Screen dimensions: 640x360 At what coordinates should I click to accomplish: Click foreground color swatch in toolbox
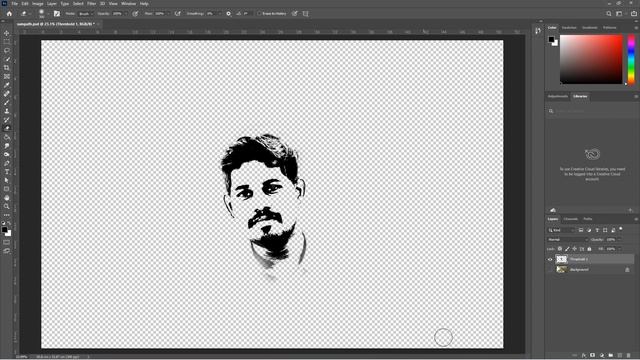pos(4,230)
